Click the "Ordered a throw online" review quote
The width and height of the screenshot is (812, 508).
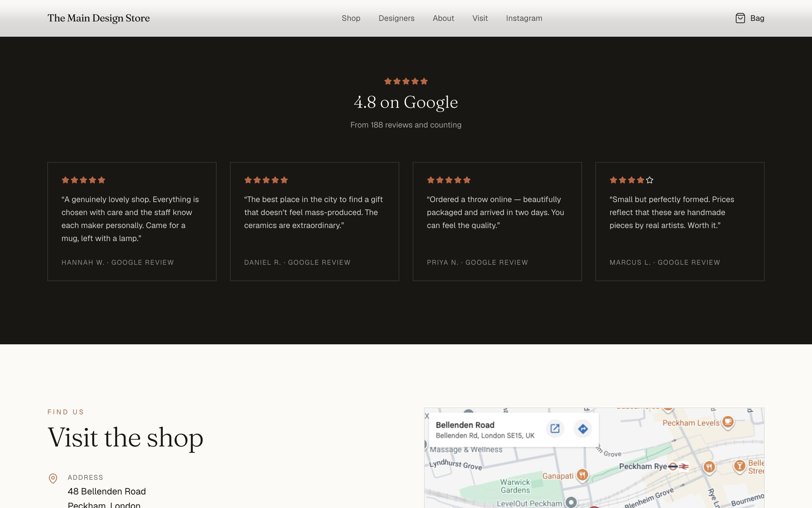[495, 212]
